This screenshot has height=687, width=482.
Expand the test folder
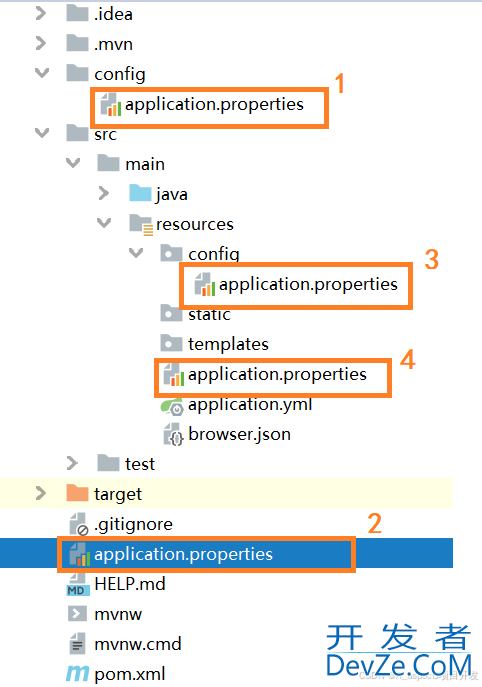coord(72,463)
